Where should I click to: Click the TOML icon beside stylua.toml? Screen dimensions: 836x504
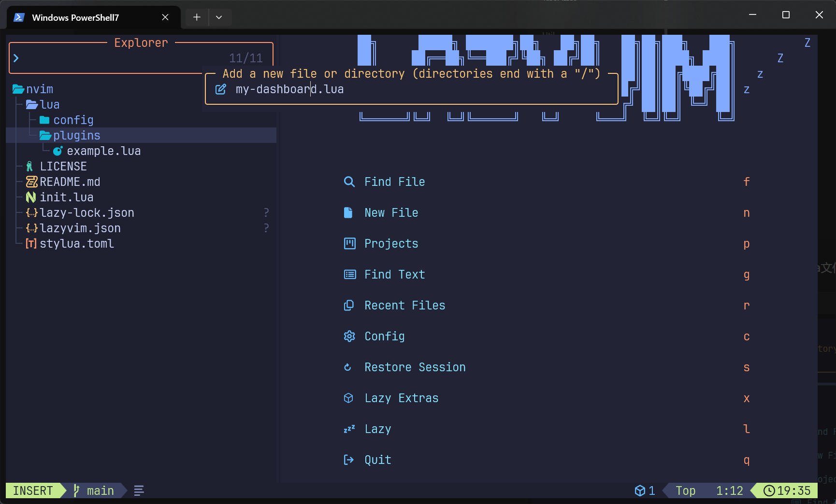pos(31,244)
